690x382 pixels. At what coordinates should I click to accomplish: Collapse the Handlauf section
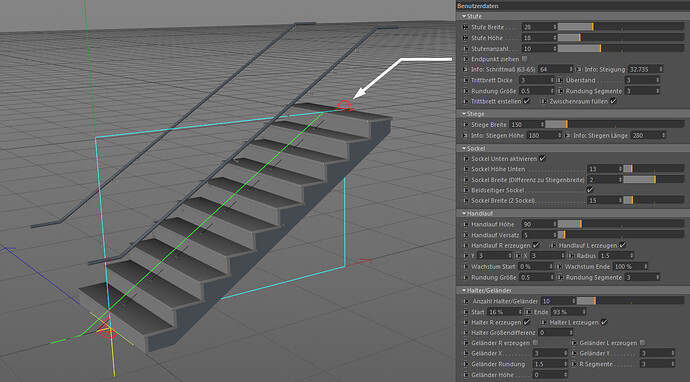(464, 213)
